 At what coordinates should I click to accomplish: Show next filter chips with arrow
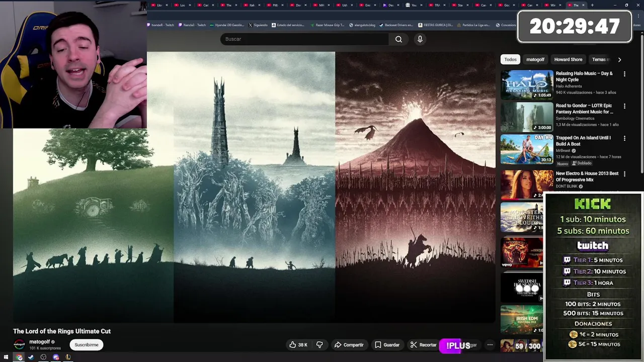619,59
